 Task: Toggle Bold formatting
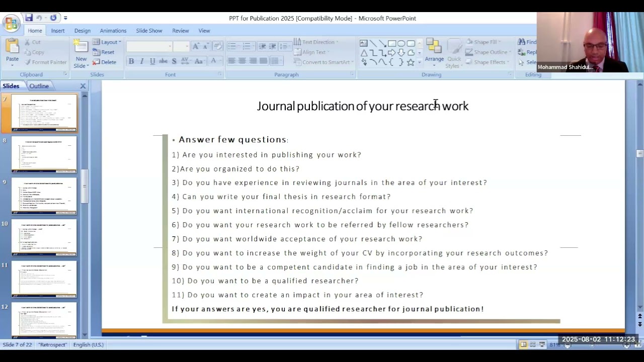[131, 61]
